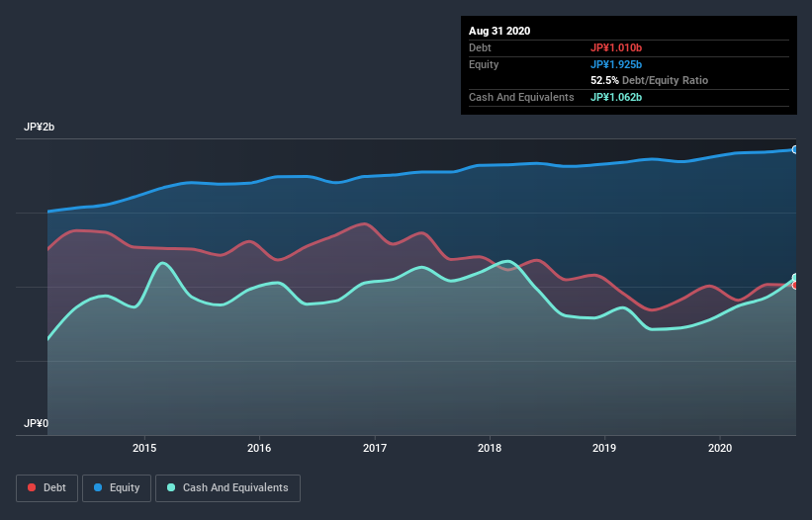Toggle the Debt legend button
The width and height of the screenshot is (812, 520).
(x=46, y=488)
